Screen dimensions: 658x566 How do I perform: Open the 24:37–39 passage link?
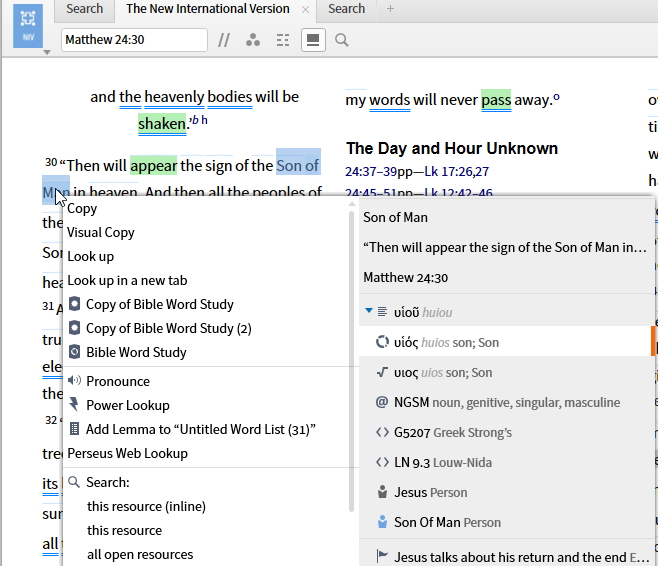[371, 172]
